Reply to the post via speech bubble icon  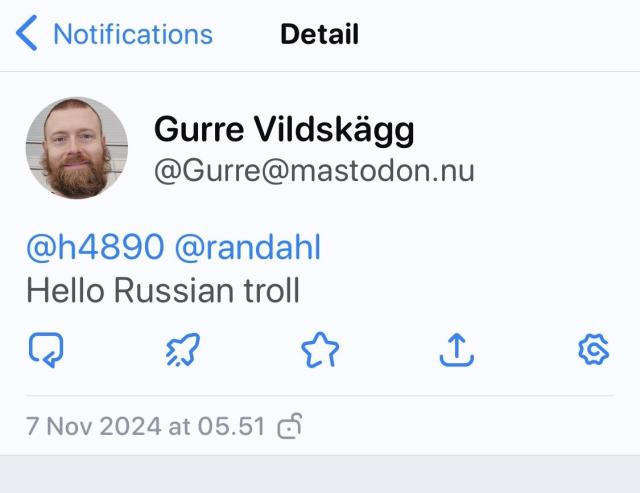point(46,350)
